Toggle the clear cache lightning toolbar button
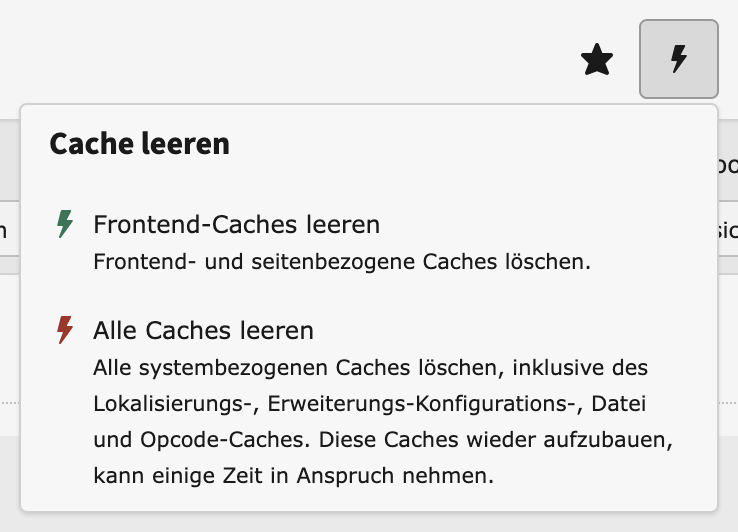The width and height of the screenshot is (738, 532). pyautogui.click(x=678, y=59)
